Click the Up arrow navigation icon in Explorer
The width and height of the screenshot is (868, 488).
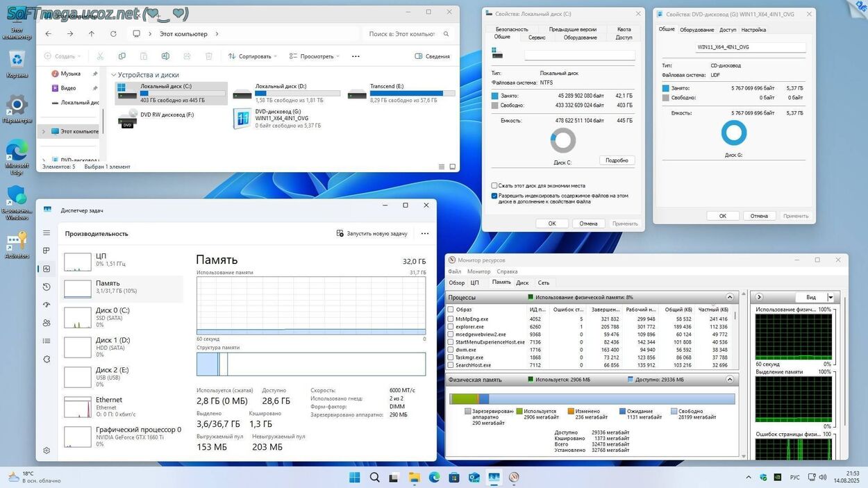click(91, 34)
